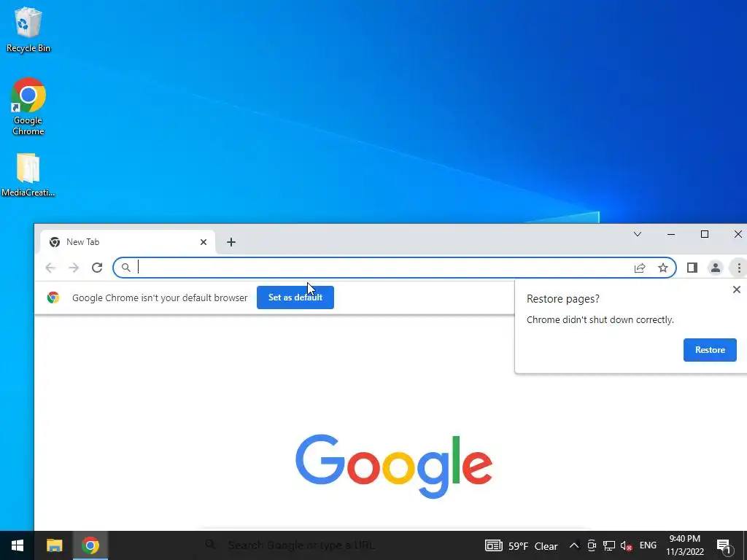Click the "Chrome didn't shut down correctly." text
Image resolution: width=747 pixels, height=560 pixels.
click(x=600, y=319)
